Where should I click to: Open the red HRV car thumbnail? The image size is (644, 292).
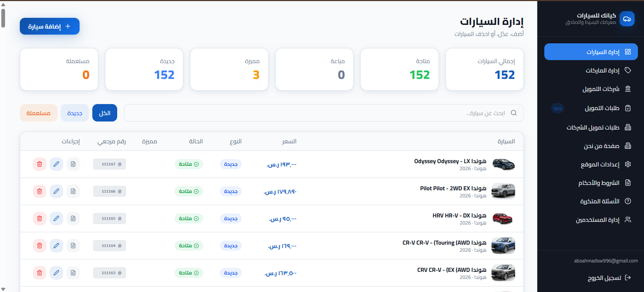[503, 219]
